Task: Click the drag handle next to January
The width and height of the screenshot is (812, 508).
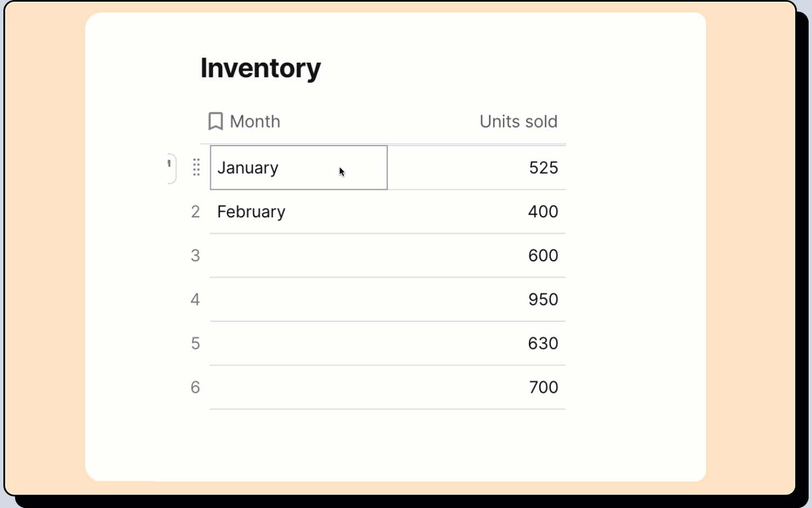Action: (196, 168)
